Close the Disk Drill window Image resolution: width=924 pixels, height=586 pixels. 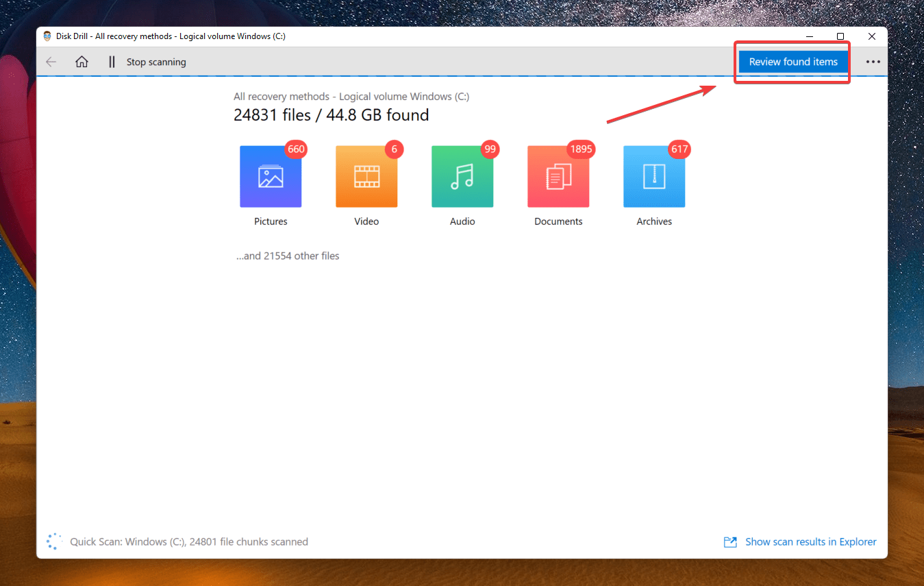[x=872, y=36]
